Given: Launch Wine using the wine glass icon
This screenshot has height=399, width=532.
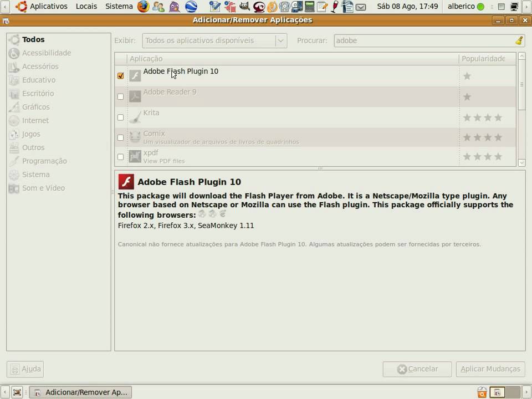Looking at the screenshot, I should (335, 7).
